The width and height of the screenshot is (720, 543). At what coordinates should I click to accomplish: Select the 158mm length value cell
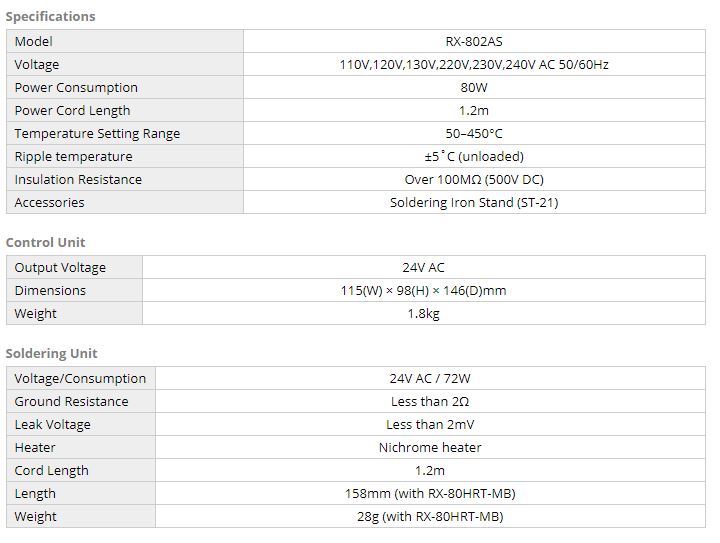[x=430, y=493]
